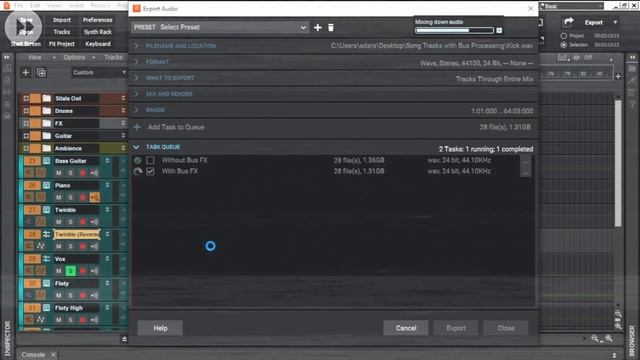This screenshot has height=360, width=640.
Task: Open the View menu in Track view
Action: coord(35,58)
